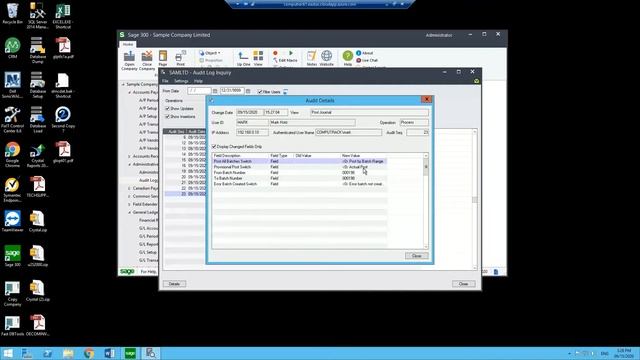Click the Website globe icon in ribbon
Viewport: 640px width, 360px height.
(327, 58)
